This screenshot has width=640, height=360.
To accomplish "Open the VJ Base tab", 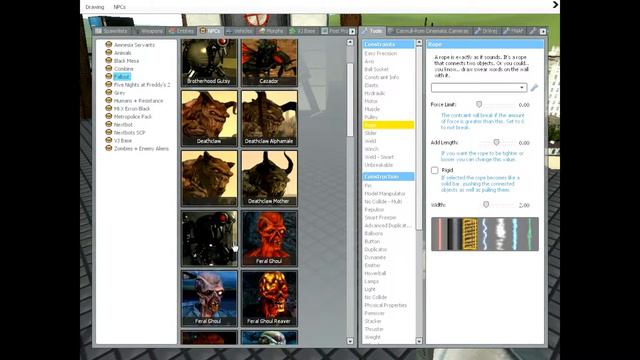I will click(x=302, y=31).
